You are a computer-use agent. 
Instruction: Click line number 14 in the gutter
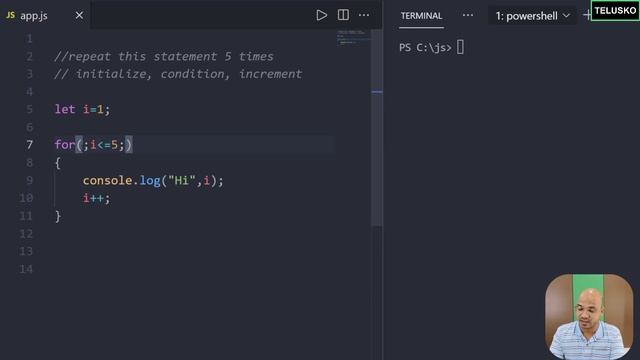click(26, 269)
